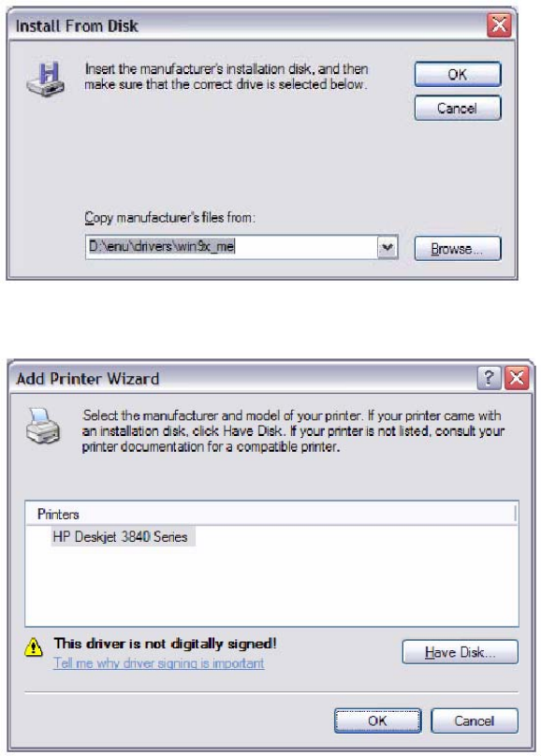
Task: Expand the manufacturer's files path dropdown
Action: 387,247
